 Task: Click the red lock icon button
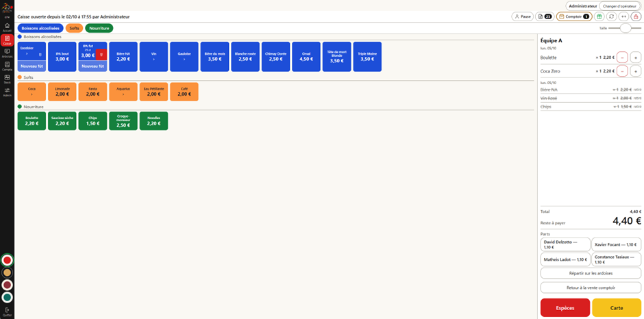pyautogui.click(x=636, y=16)
